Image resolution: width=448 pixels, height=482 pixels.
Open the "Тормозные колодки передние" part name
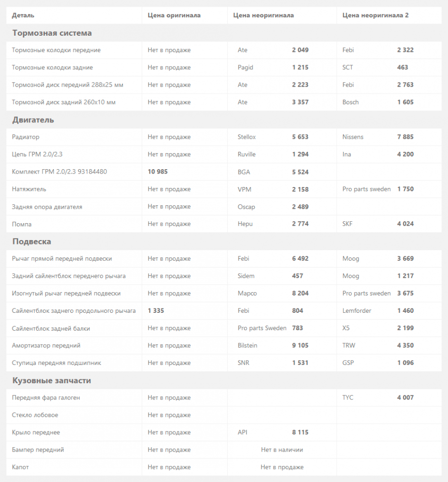(56, 50)
